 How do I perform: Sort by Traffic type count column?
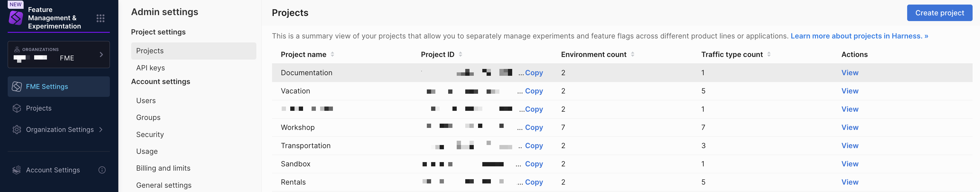click(x=769, y=54)
